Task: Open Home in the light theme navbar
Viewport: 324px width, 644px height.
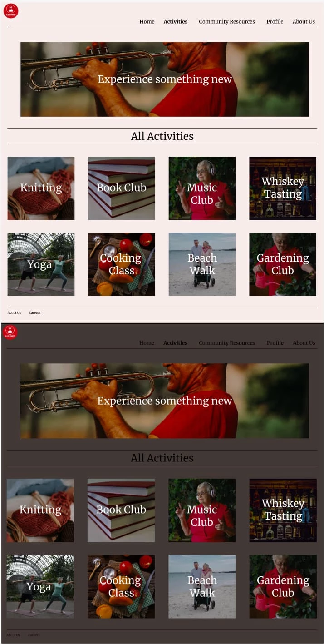Action: click(147, 21)
